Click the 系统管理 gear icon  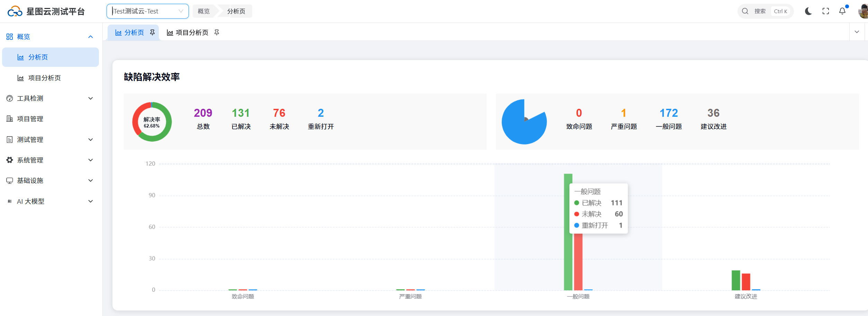coord(10,160)
